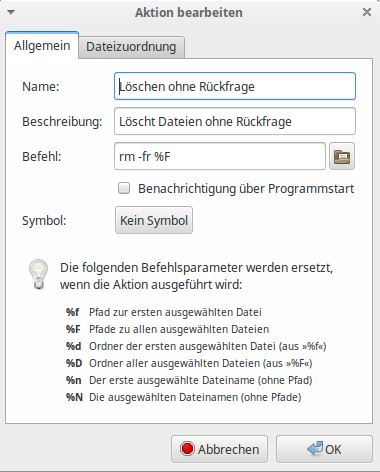Click the %f parameter description line

click(164, 312)
